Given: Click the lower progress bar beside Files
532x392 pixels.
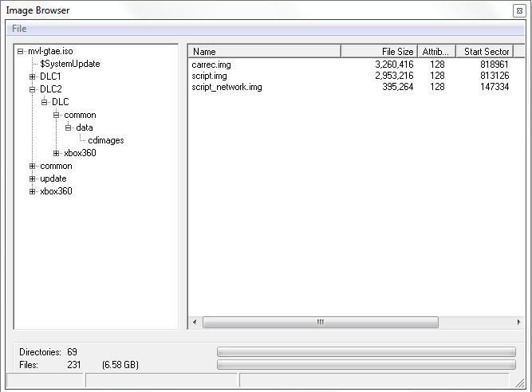Looking at the screenshot, I should pyautogui.click(x=366, y=365).
